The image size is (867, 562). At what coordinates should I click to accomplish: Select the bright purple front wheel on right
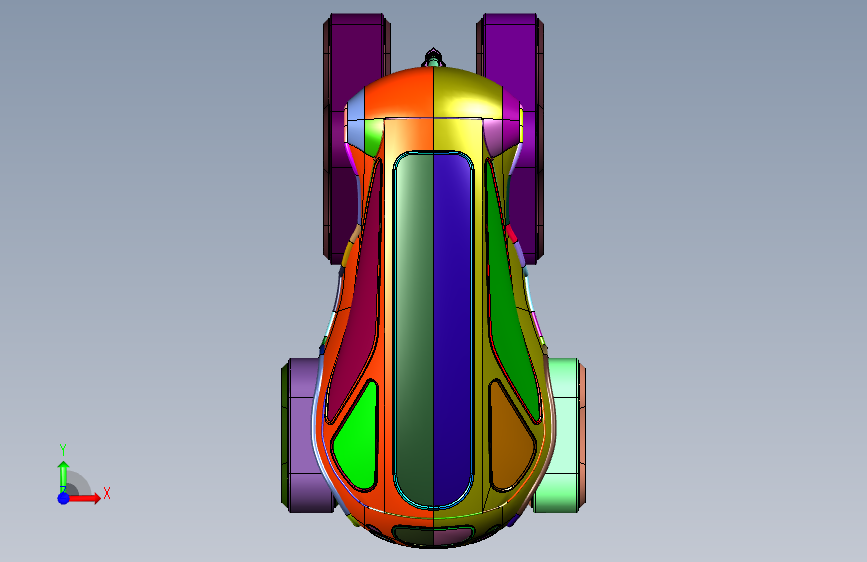pos(511,66)
